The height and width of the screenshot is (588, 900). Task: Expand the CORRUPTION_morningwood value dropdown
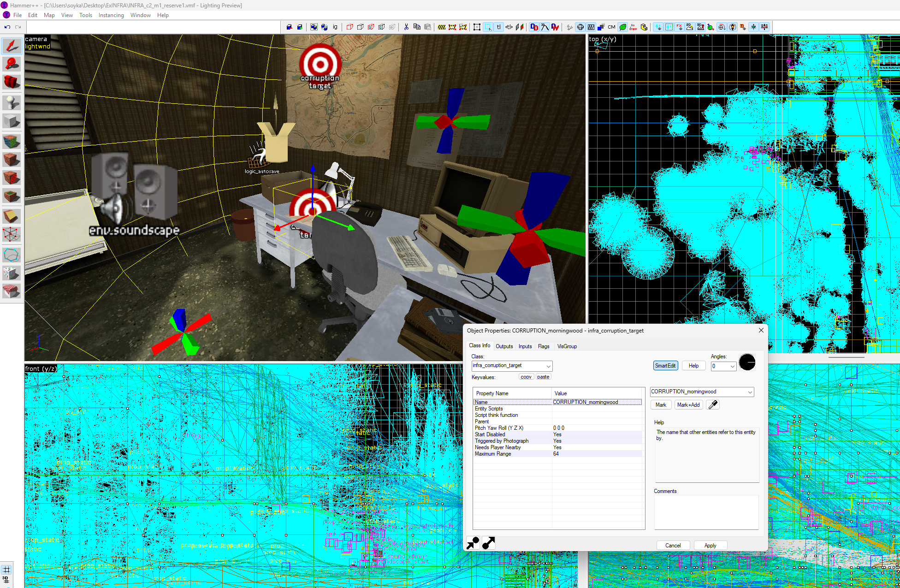pos(750,392)
